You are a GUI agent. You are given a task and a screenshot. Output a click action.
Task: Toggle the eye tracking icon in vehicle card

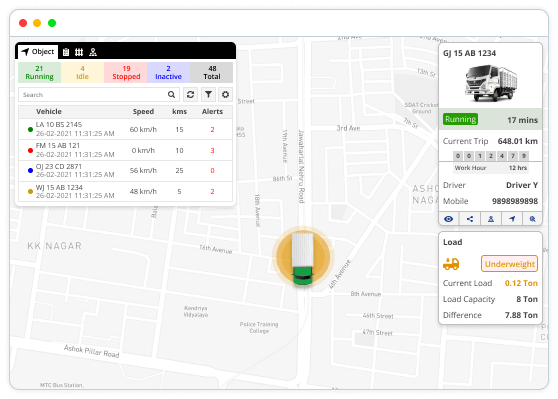[449, 219]
